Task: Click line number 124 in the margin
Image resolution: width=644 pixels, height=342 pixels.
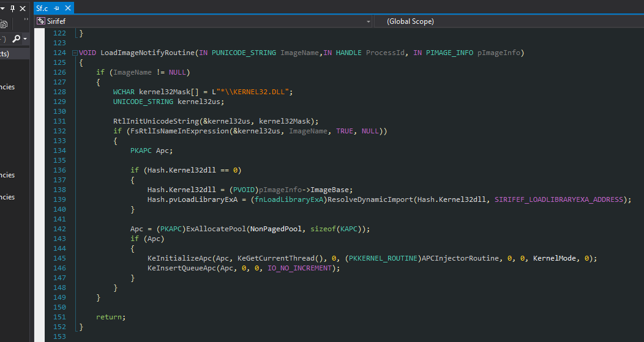Action: [59, 53]
